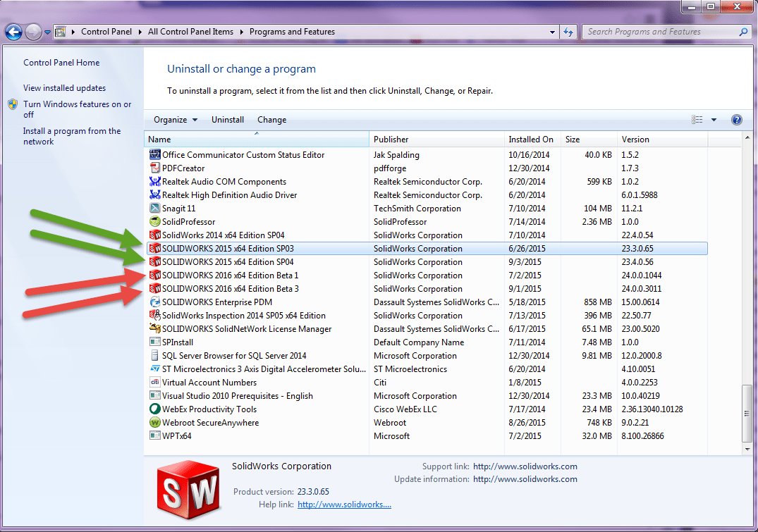Click the Dassault Systemes publisher for Enterprise PDM
This screenshot has width=758, height=532.
[x=436, y=302]
